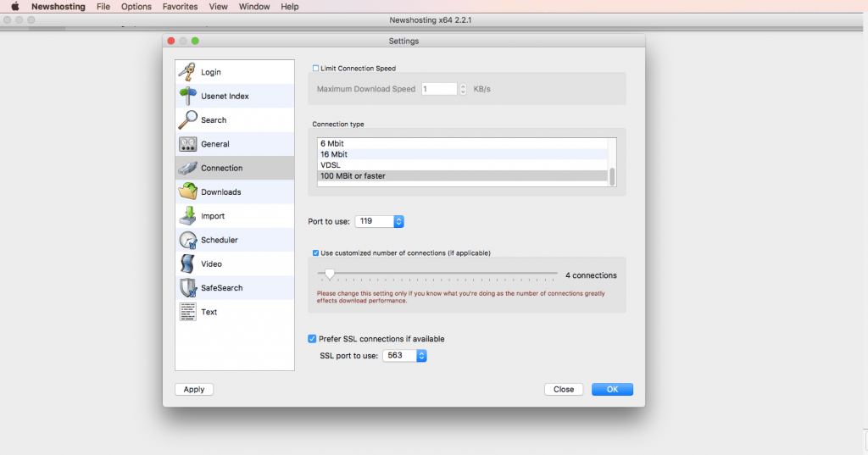Click the Search magnifying glass icon

[187, 119]
